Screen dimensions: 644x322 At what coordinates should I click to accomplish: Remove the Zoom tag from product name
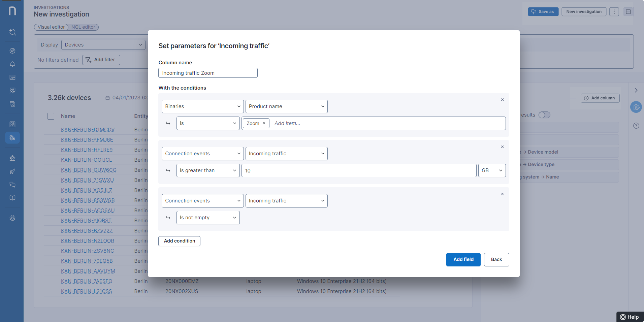264,123
